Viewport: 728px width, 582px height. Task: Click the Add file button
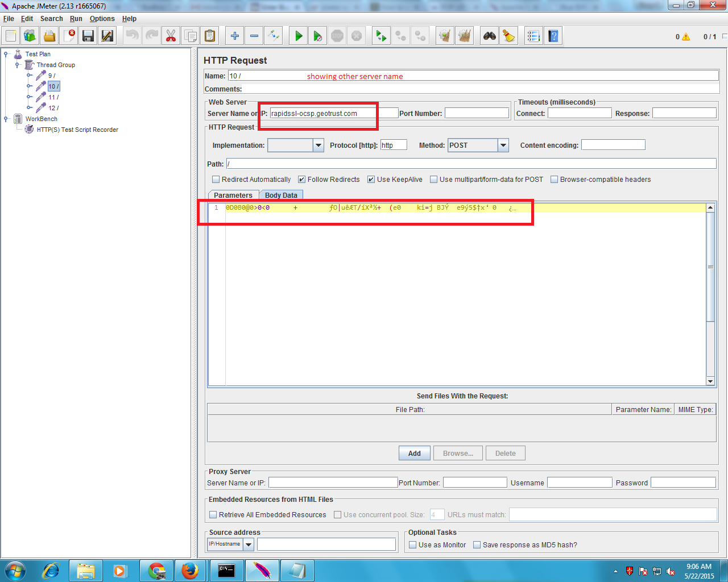pyautogui.click(x=414, y=454)
